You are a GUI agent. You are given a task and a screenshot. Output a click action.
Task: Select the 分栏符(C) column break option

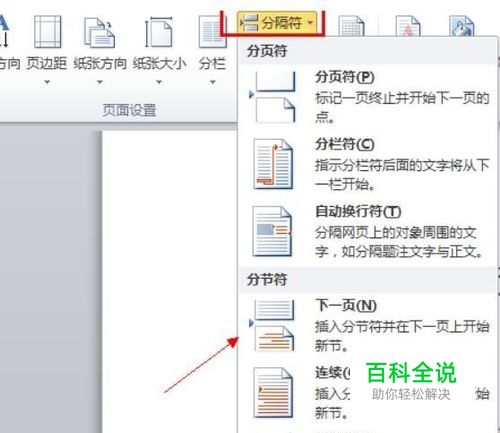367,165
